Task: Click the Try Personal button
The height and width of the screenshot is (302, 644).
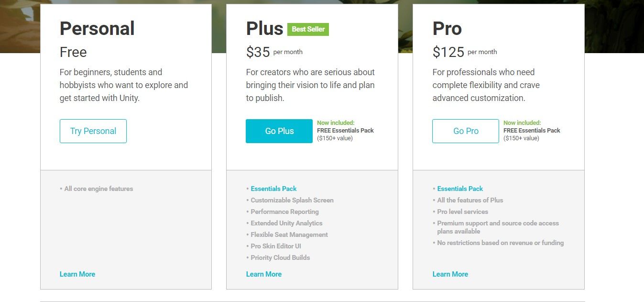Action: click(x=93, y=131)
